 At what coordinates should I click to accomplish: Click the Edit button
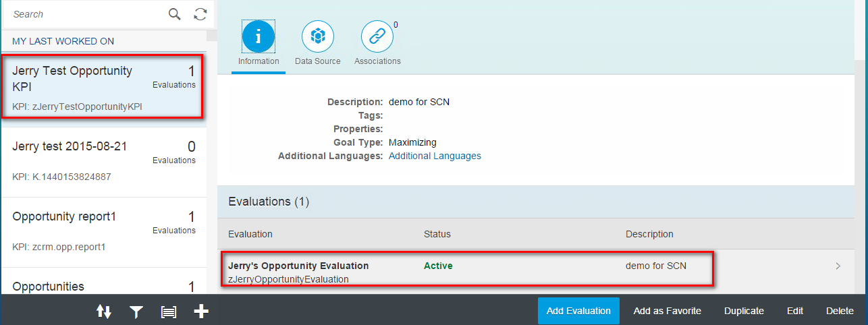(x=795, y=311)
